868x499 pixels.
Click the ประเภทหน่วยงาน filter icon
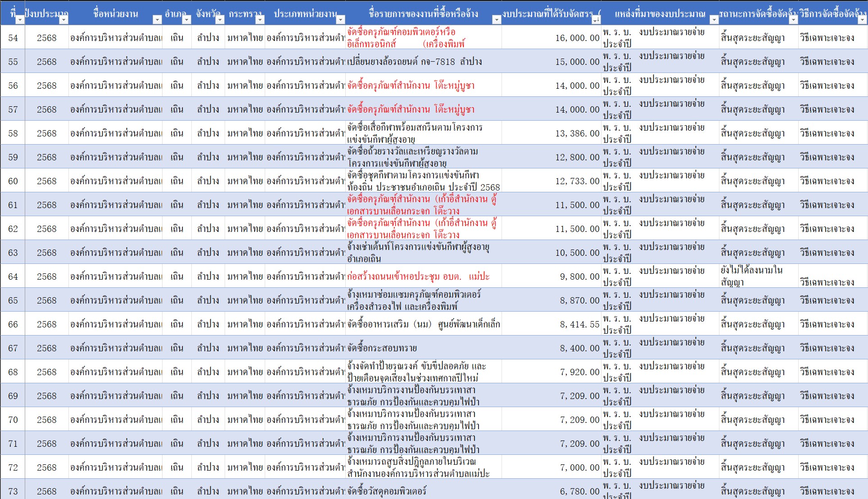[x=341, y=21]
